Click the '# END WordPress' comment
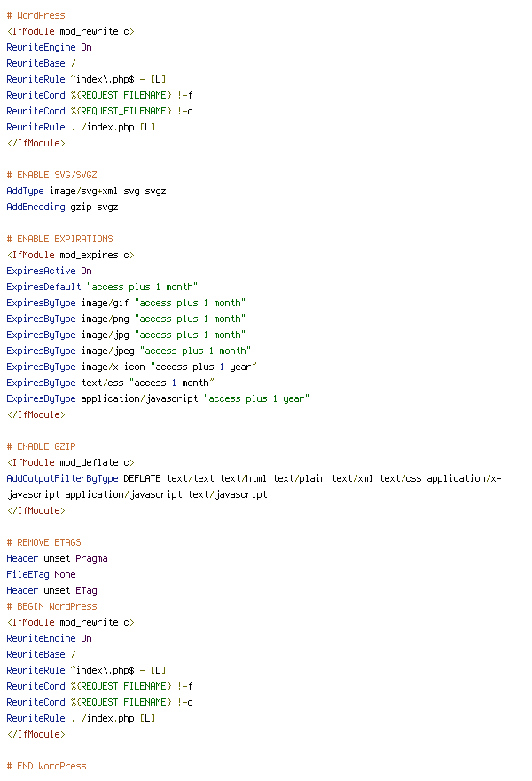 coord(46,766)
